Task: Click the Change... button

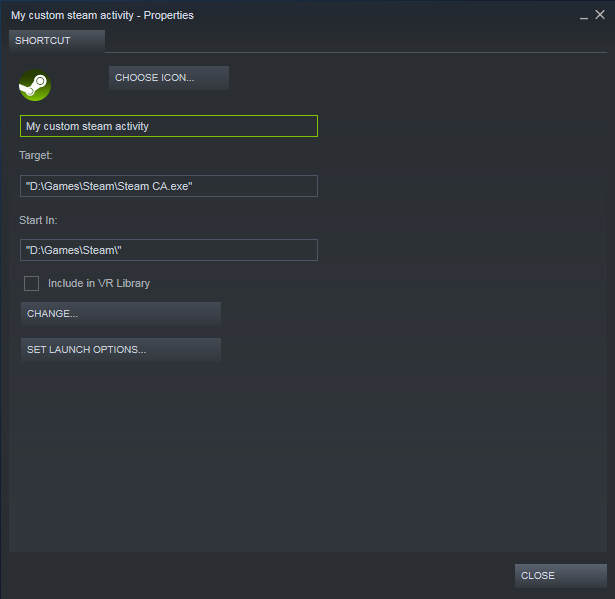Action: 121,314
